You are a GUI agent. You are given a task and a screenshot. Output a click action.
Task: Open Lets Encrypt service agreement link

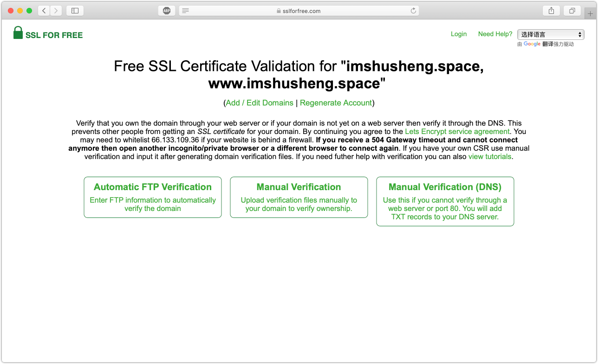point(457,132)
